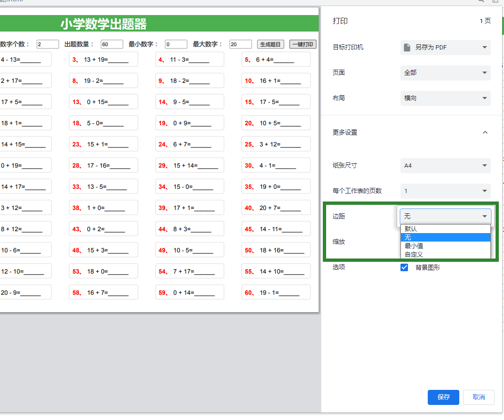
Task: Click problem 18 '5 - 0='
Action: coord(104,123)
